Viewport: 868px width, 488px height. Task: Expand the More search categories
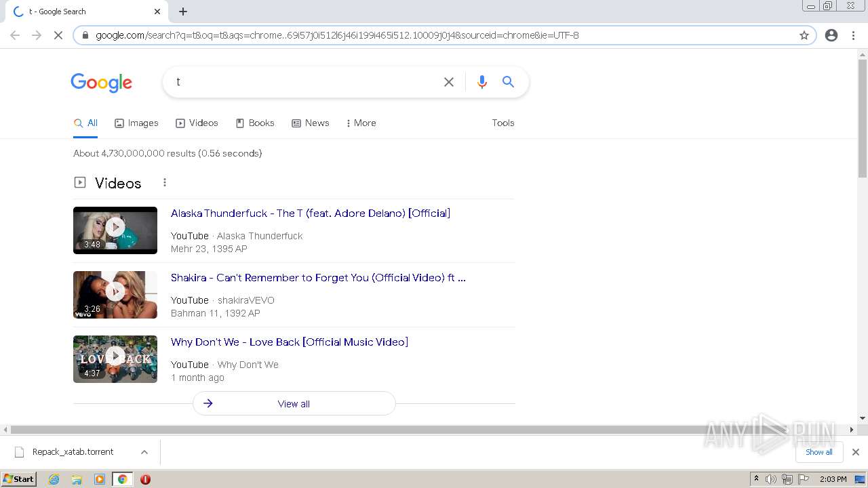click(361, 123)
